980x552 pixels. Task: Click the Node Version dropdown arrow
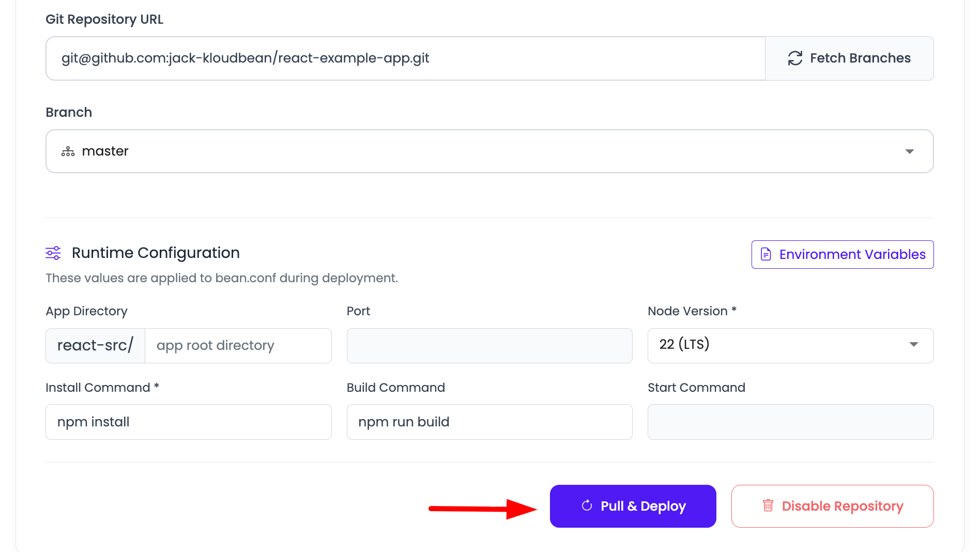pos(914,345)
